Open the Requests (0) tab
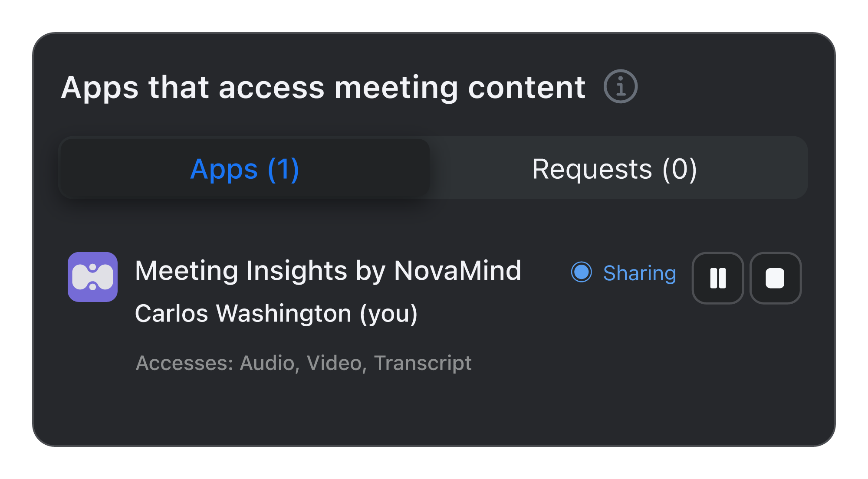Viewport: 868px width, 479px height. pyautogui.click(x=614, y=169)
